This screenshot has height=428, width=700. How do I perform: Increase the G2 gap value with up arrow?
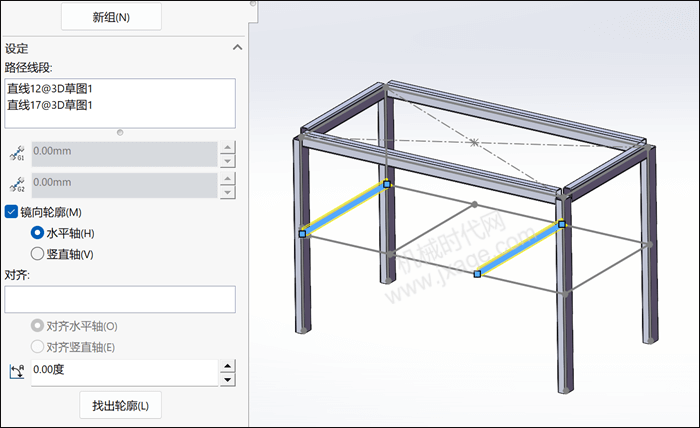click(228, 179)
